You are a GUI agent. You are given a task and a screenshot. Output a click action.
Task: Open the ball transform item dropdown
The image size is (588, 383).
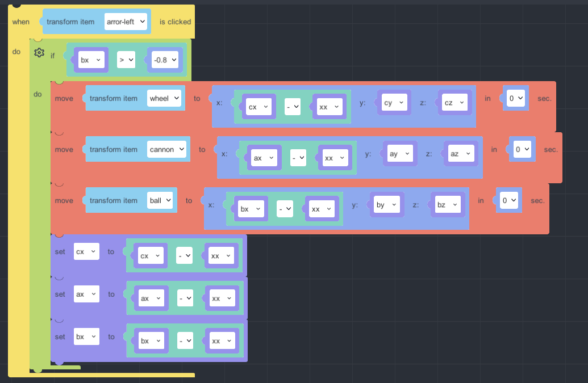coord(160,200)
